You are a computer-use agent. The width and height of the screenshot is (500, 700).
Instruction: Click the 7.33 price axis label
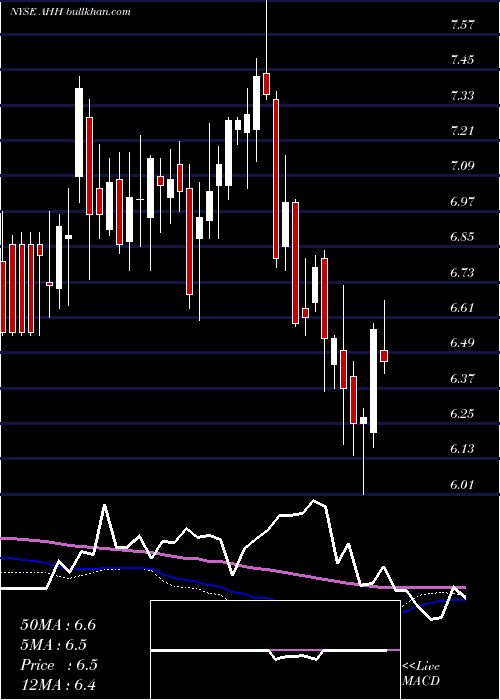462,96
